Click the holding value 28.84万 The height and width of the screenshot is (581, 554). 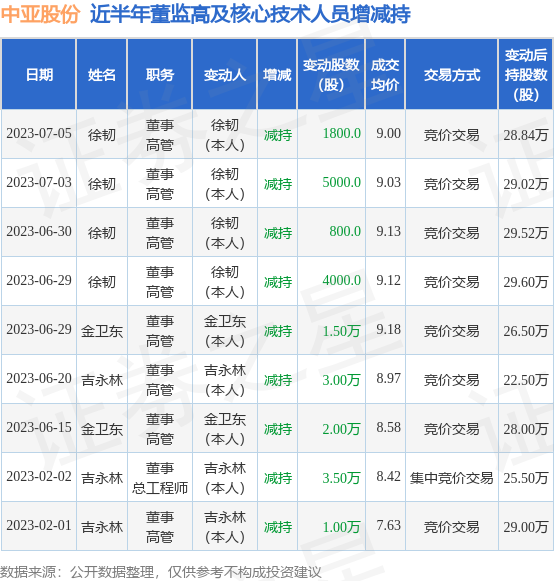click(525, 135)
